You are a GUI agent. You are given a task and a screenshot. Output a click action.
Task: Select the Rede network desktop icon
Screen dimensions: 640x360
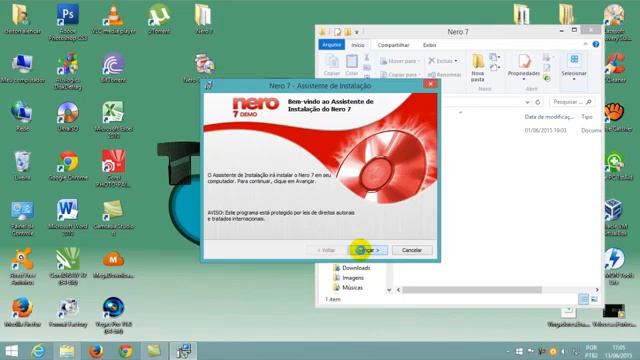22,116
